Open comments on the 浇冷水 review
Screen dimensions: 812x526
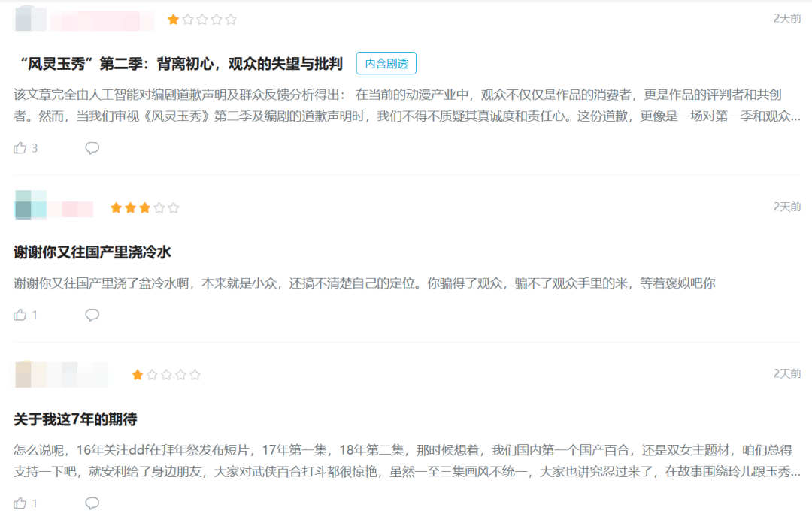coord(92,315)
